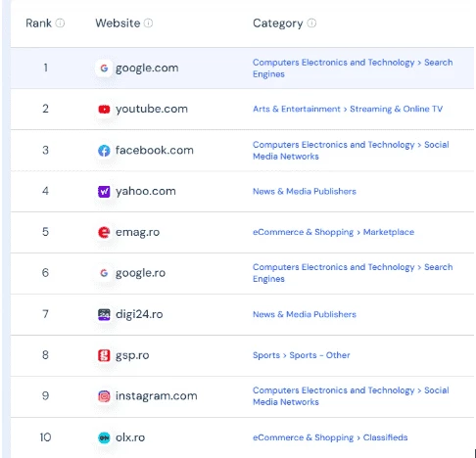Open the gsp.ro website link
The image size is (476, 458).
tap(132, 355)
